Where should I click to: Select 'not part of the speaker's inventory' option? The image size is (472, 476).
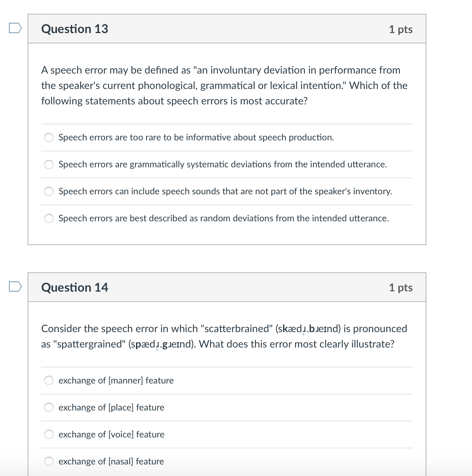49,191
